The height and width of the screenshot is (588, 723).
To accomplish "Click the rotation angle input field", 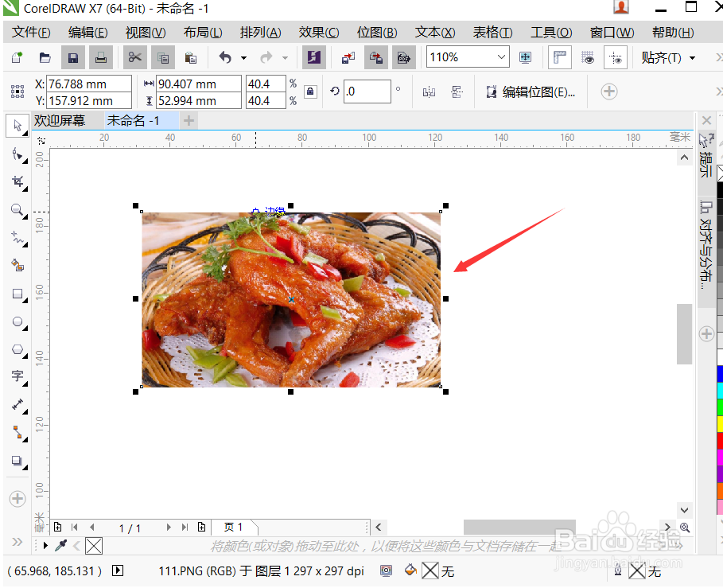I will point(367,92).
